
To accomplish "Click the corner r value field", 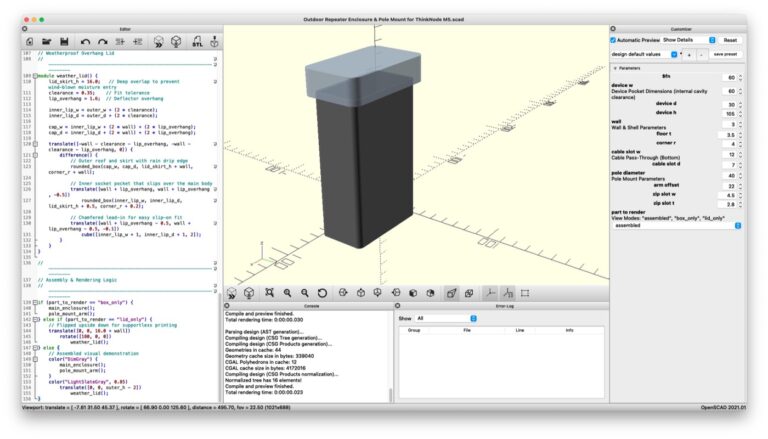I will click(729, 144).
